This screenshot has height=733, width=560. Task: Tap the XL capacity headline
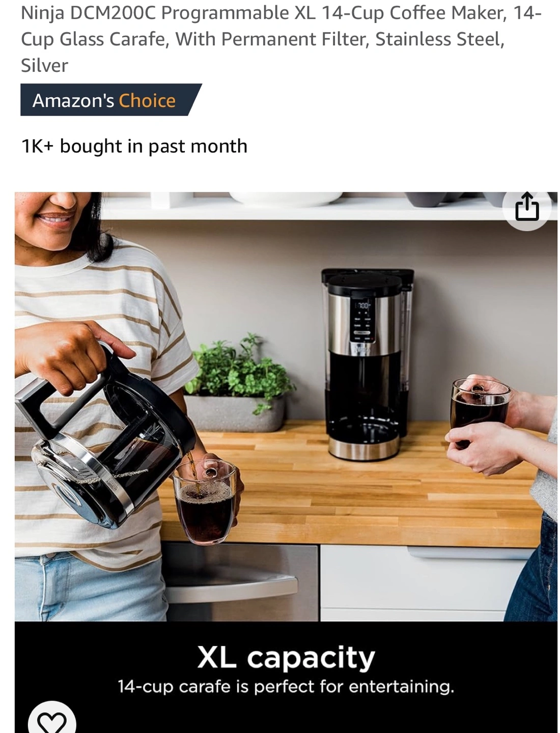[x=286, y=657]
